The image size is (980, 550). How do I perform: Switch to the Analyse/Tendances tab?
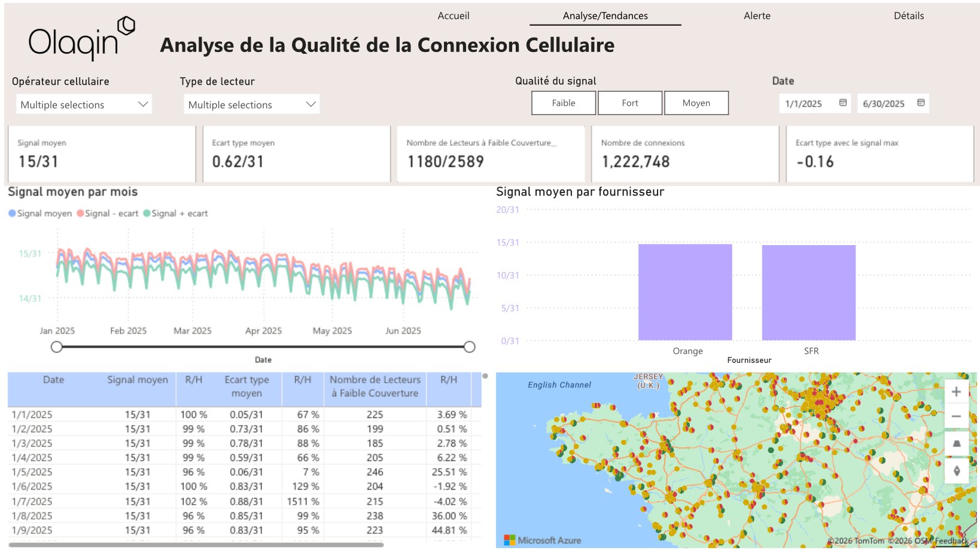click(x=605, y=16)
